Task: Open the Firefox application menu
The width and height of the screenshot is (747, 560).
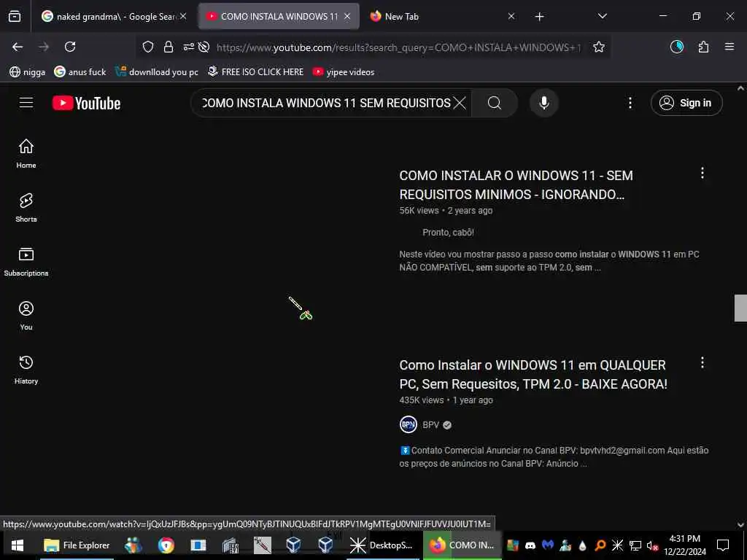Action: (729, 47)
